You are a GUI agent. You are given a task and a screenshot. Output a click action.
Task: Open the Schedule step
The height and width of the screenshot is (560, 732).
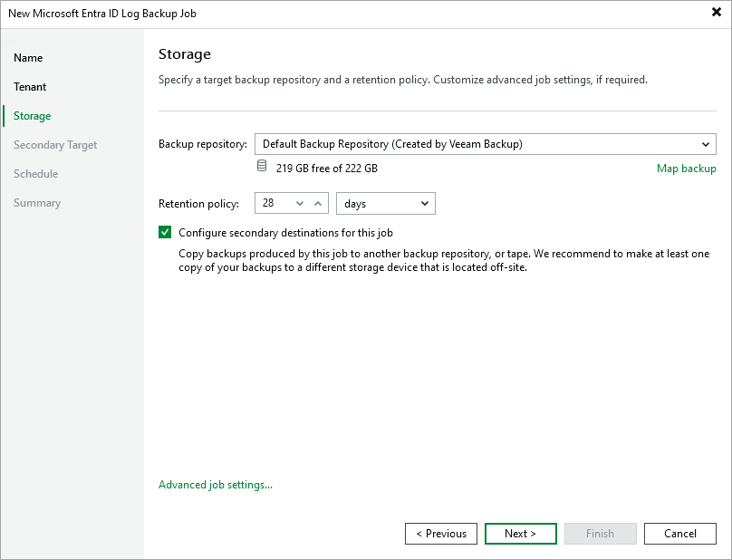coord(35,173)
